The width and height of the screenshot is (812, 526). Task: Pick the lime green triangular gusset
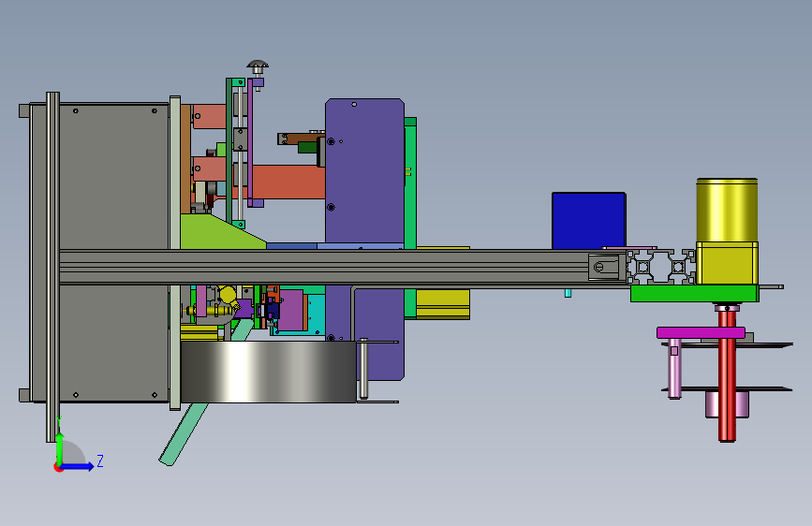[x=217, y=233]
